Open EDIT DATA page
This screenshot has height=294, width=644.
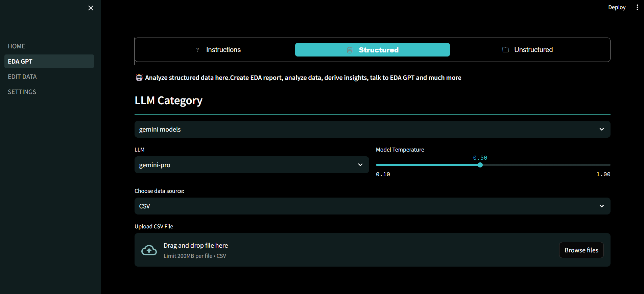click(x=49, y=76)
